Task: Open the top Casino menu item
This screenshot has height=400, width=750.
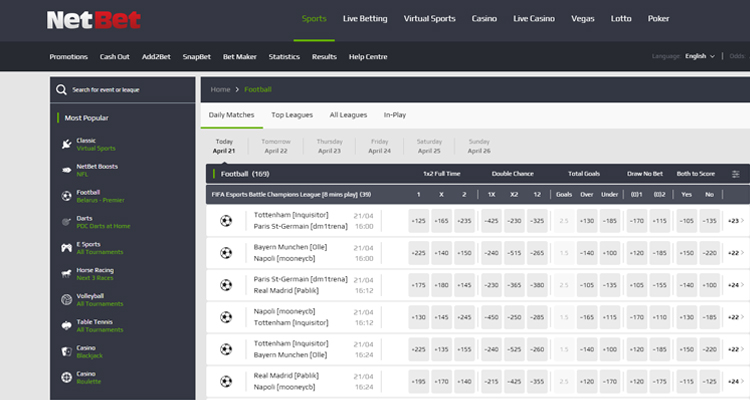Action: 484,19
